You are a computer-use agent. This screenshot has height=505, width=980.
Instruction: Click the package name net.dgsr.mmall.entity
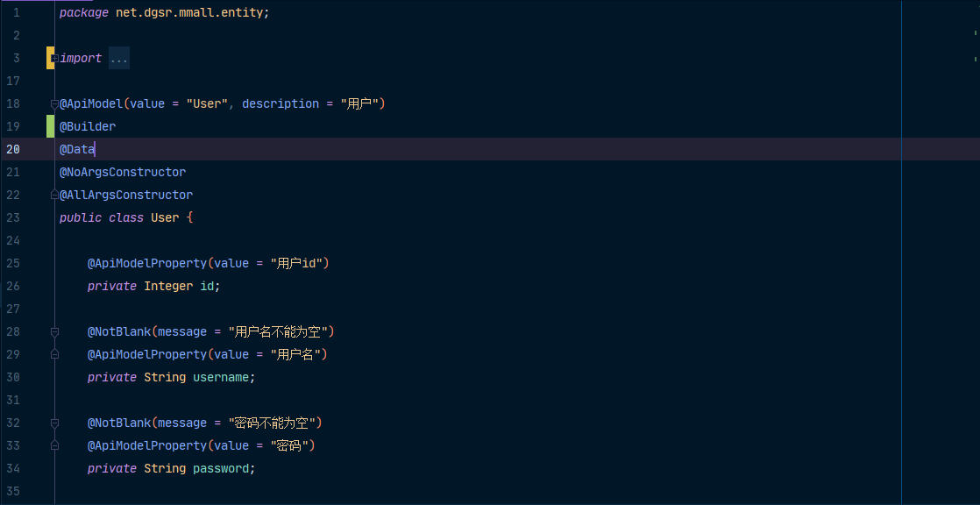[193, 13]
